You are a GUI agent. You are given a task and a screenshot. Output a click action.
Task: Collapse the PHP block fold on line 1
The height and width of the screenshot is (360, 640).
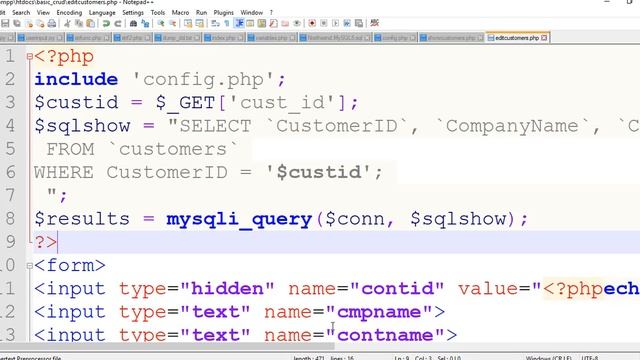point(29,56)
